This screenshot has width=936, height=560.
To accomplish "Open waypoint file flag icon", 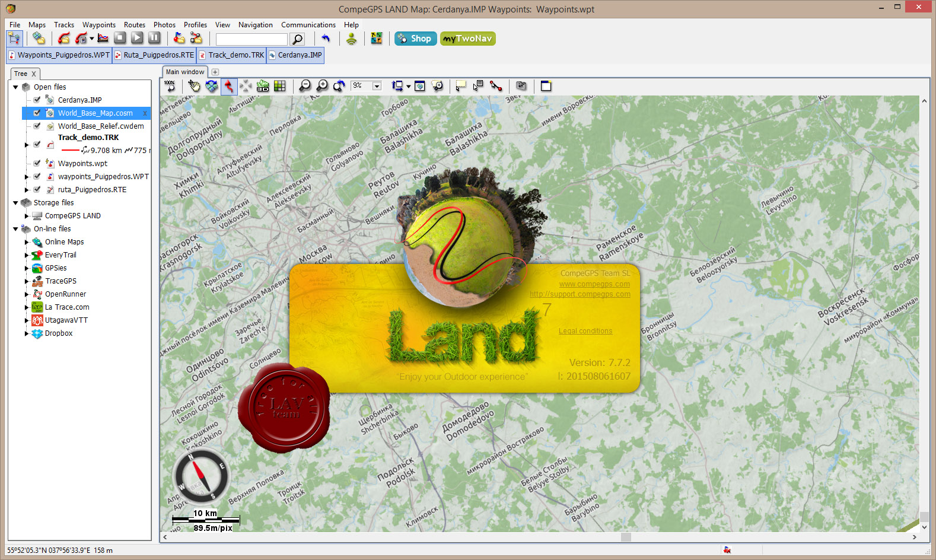I will (x=179, y=39).
